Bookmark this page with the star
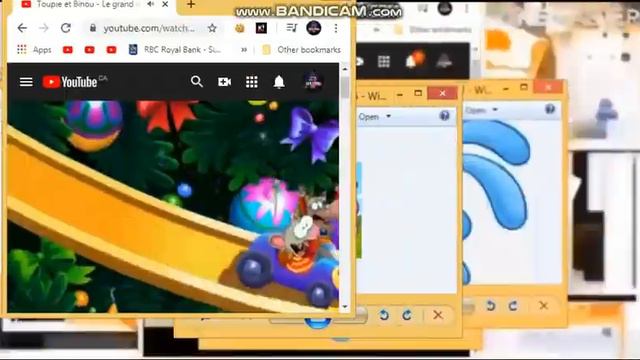Screen dimensions: 640x360 (212, 28)
